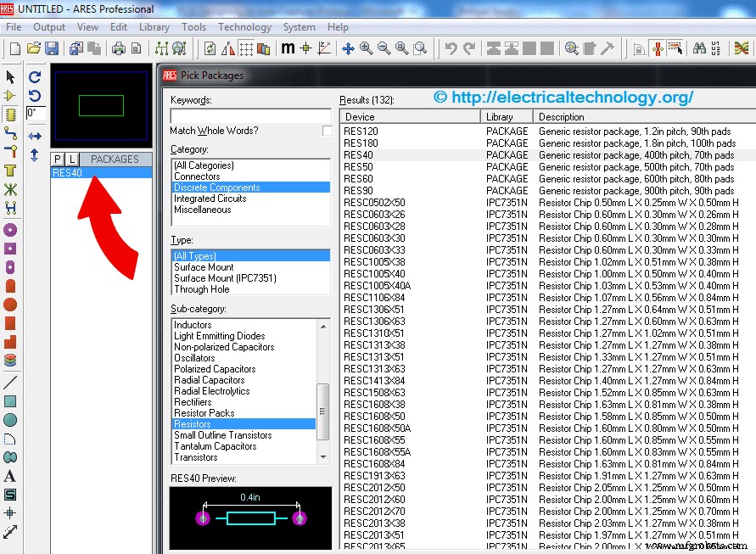This screenshot has height=554, width=756.
Task: Select the 2D text 'A' tool
Action: coord(10,477)
